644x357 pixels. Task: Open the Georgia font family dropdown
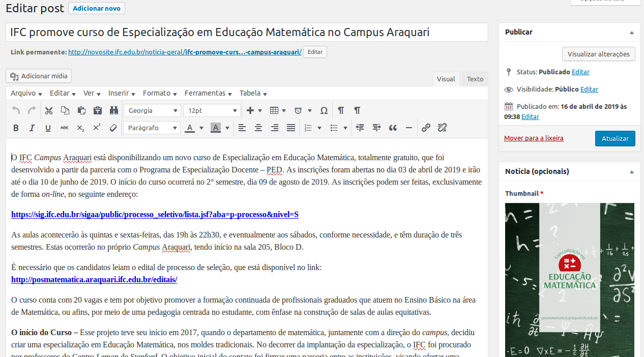(x=152, y=110)
